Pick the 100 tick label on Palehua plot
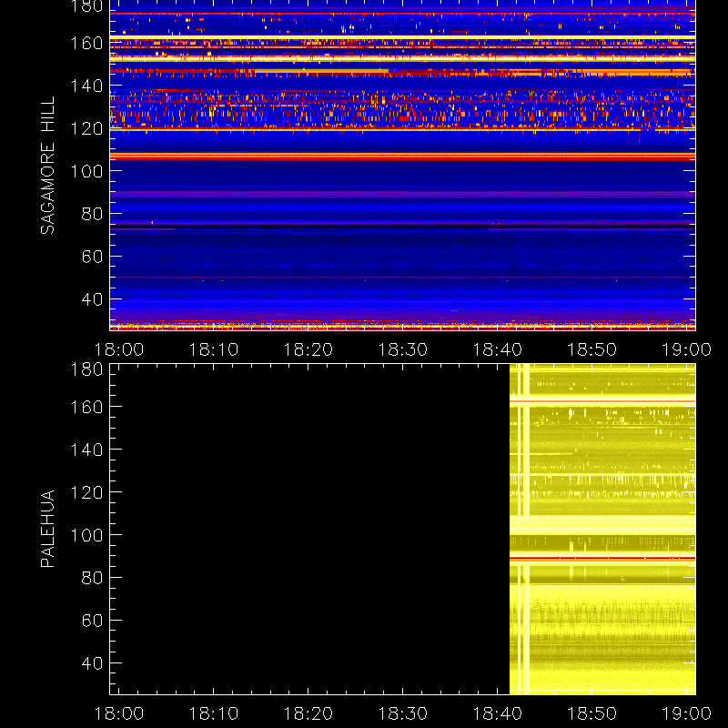 (x=86, y=535)
